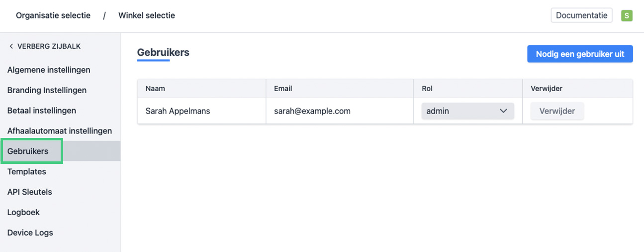Click the green S user avatar icon
This screenshot has height=252, width=644.
tap(627, 15)
